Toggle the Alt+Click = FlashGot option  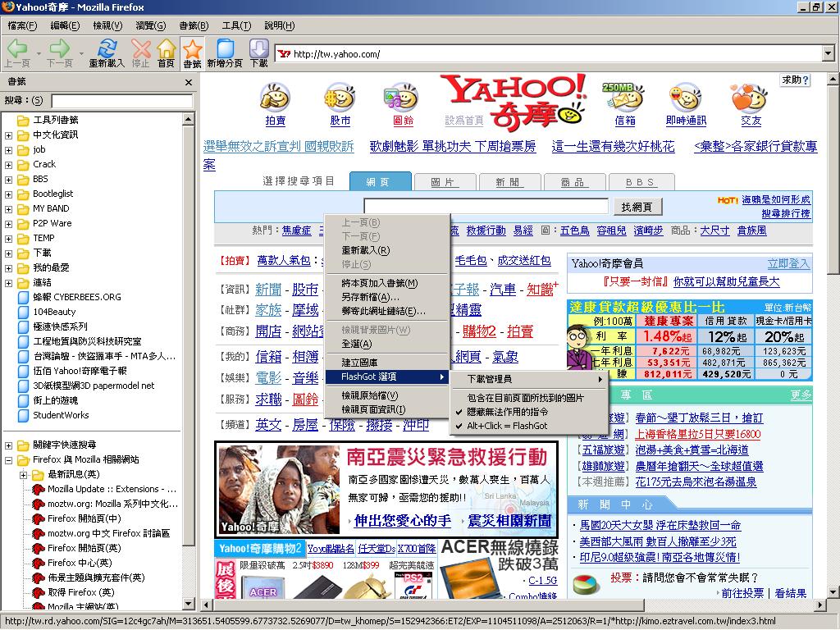(x=506, y=427)
